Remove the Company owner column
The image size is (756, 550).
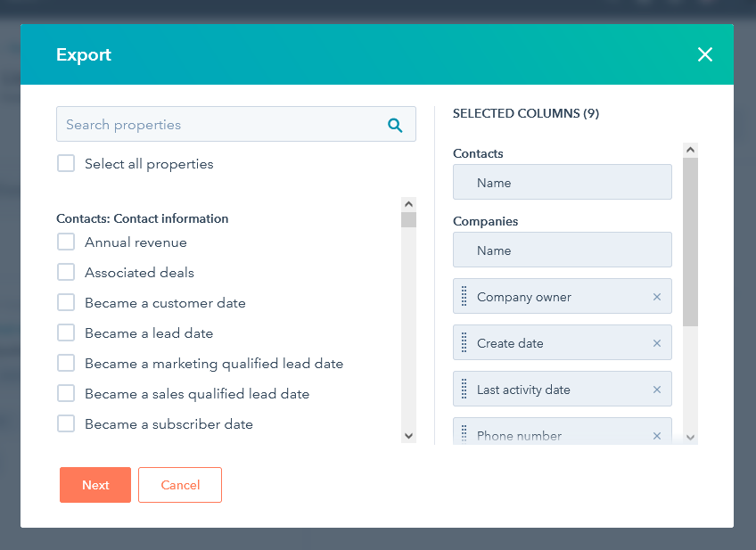point(657,296)
